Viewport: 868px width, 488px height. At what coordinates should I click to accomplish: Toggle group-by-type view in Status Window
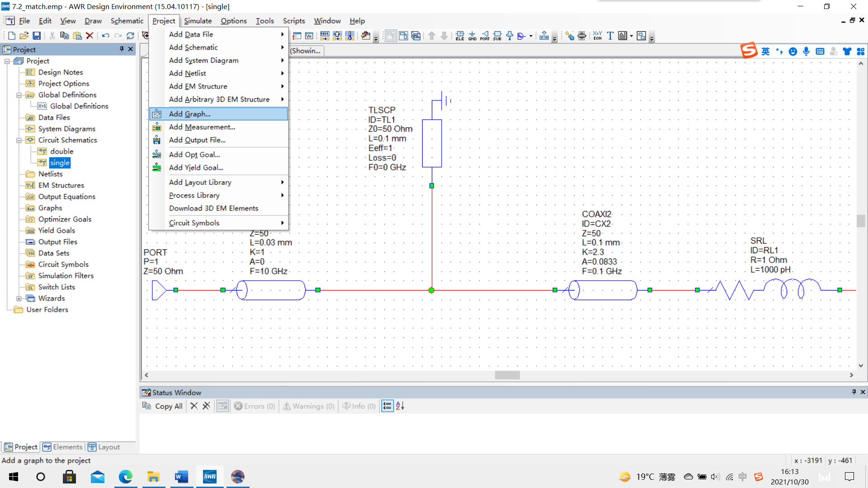[387, 406]
